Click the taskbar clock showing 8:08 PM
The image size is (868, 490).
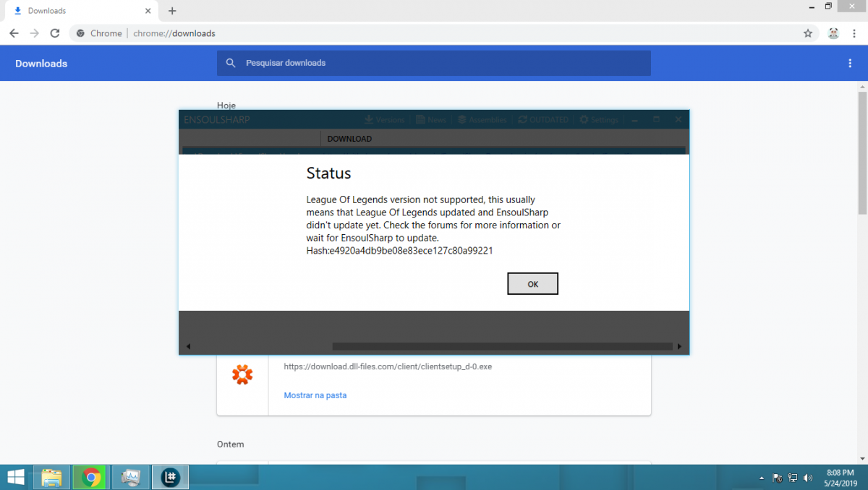point(839,477)
